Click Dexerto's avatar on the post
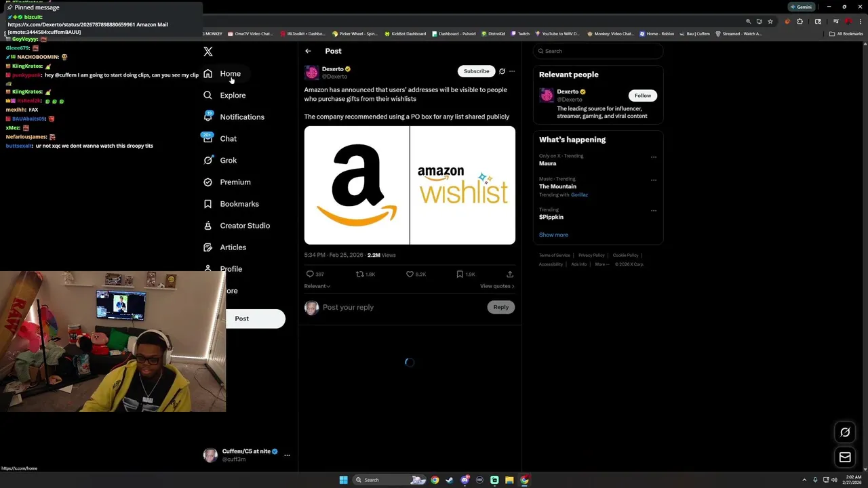Viewport: 868px width, 488px height. pos(311,73)
